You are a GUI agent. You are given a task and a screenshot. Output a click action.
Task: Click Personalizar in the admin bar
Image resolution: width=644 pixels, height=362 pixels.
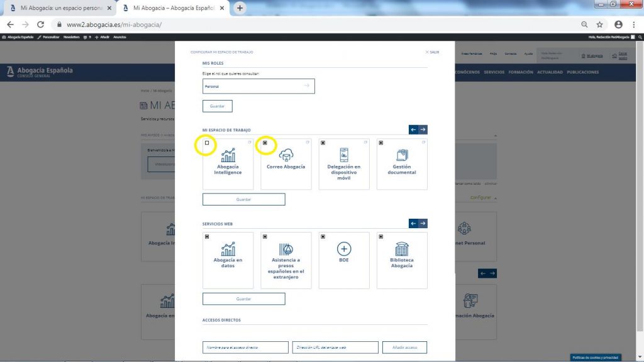pyautogui.click(x=48, y=37)
